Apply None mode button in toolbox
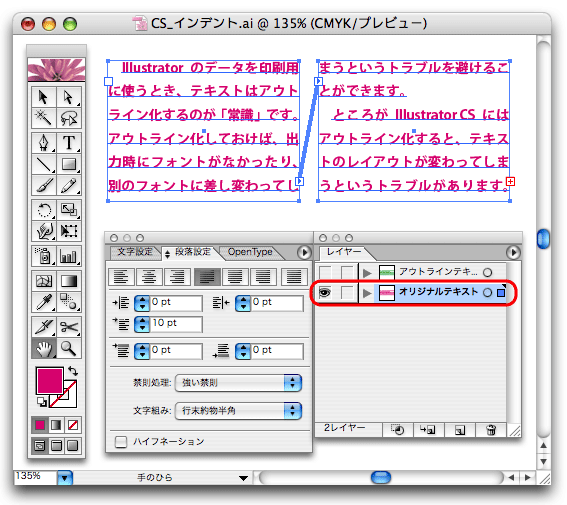Screen dimensions: 567x505 coord(73,425)
